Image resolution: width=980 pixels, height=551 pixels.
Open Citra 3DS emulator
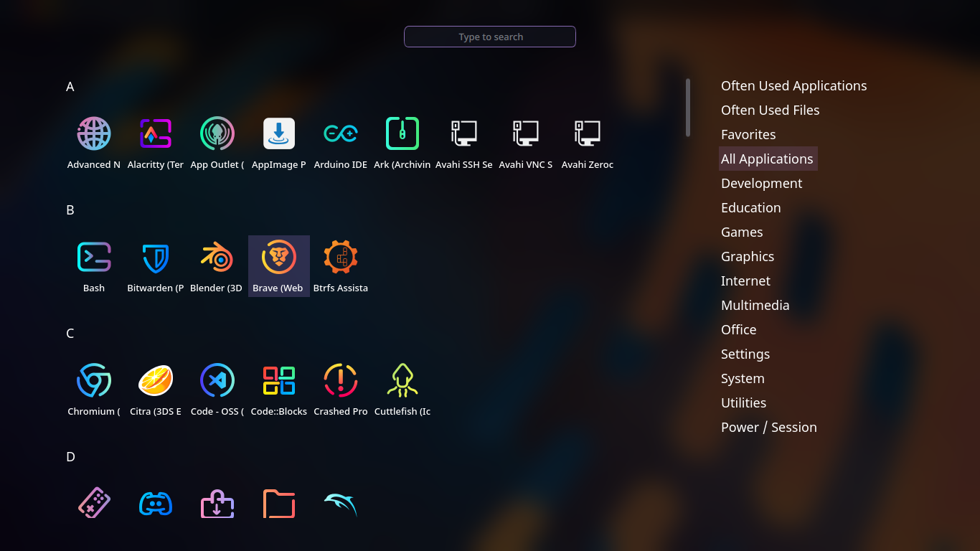pos(155,381)
